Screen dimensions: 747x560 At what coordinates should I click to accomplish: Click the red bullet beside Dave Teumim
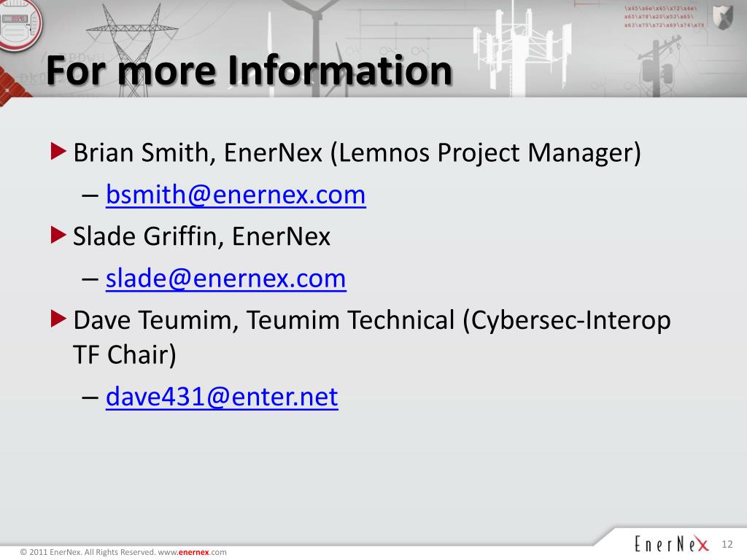pos(58,319)
